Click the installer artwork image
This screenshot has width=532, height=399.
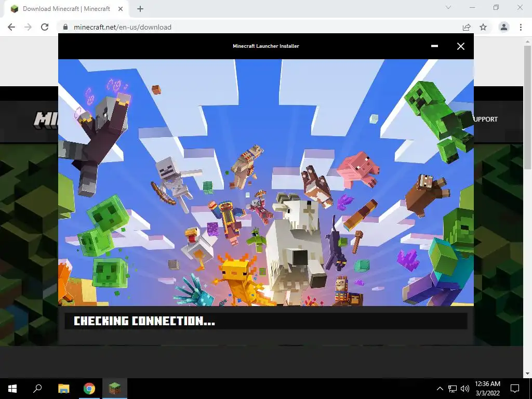point(266,182)
